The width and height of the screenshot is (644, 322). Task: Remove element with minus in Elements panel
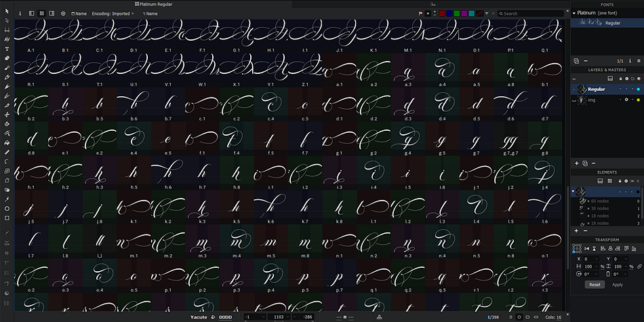(585, 230)
